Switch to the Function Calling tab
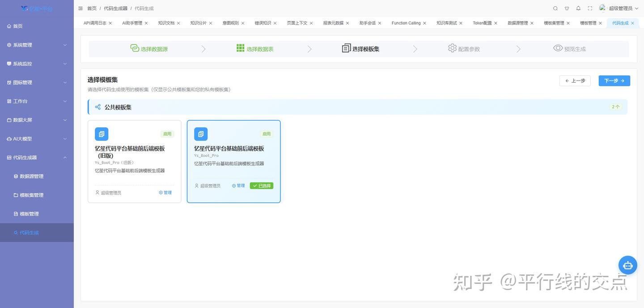The width and height of the screenshot is (644, 308). [406, 23]
